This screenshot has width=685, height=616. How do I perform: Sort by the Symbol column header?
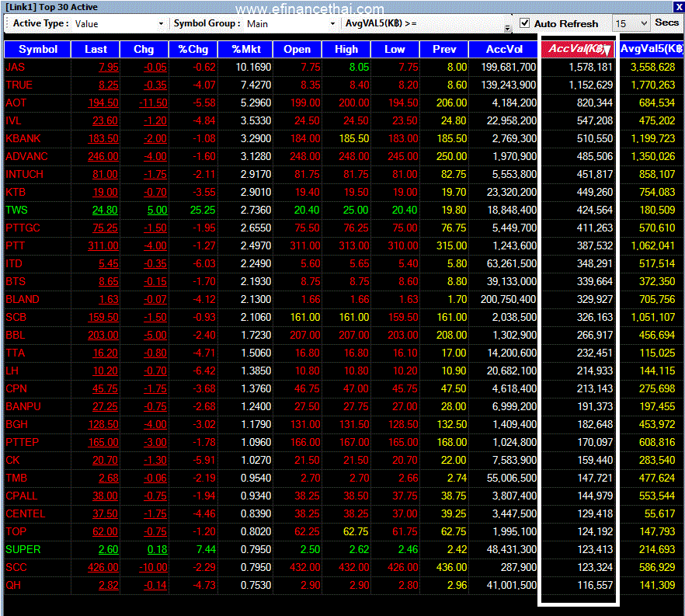[x=37, y=50]
